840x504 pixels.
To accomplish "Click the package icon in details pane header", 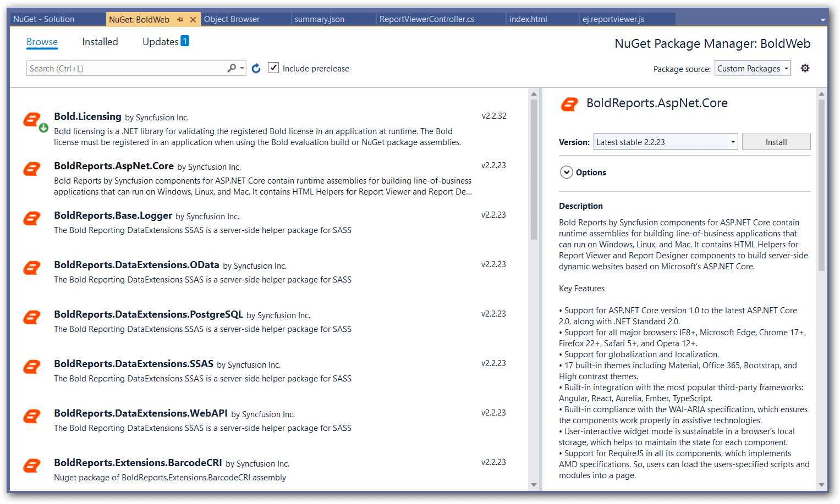I will point(569,104).
